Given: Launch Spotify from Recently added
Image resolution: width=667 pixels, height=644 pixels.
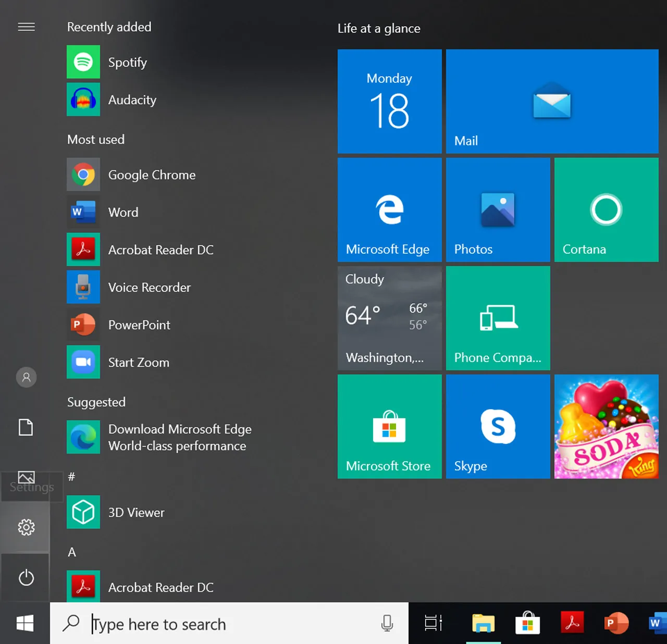Looking at the screenshot, I should pyautogui.click(x=128, y=62).
